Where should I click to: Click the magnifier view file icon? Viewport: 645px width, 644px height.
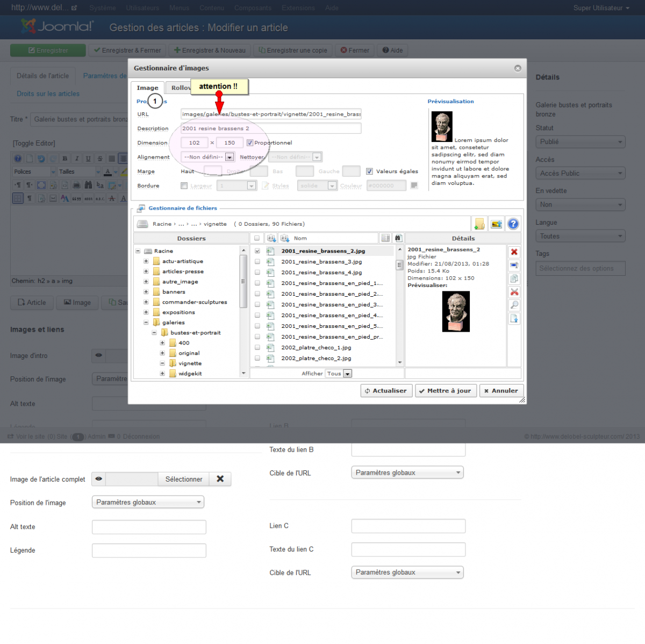click(514, 305)
